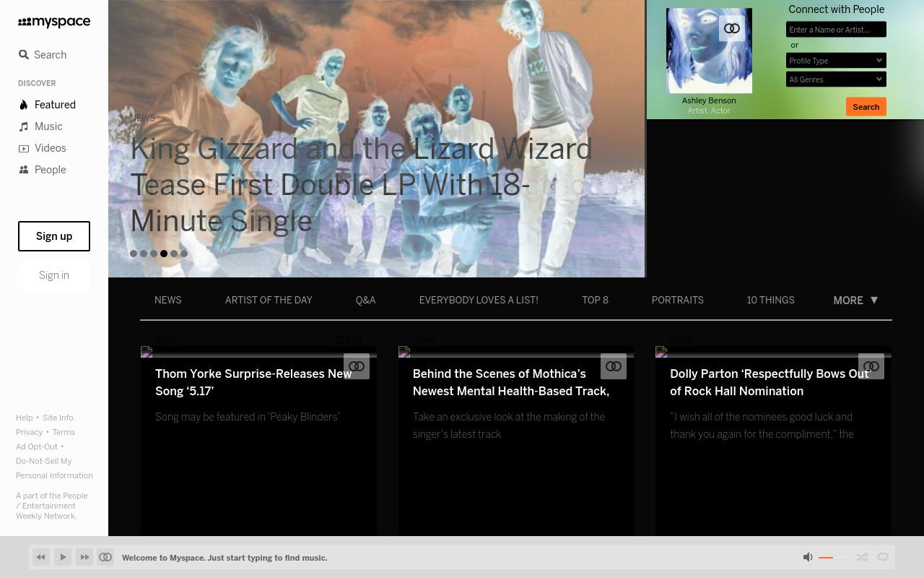Toggle repeat in player bar
This screenshot has height=578, width=924.
(x=883, y=557)
